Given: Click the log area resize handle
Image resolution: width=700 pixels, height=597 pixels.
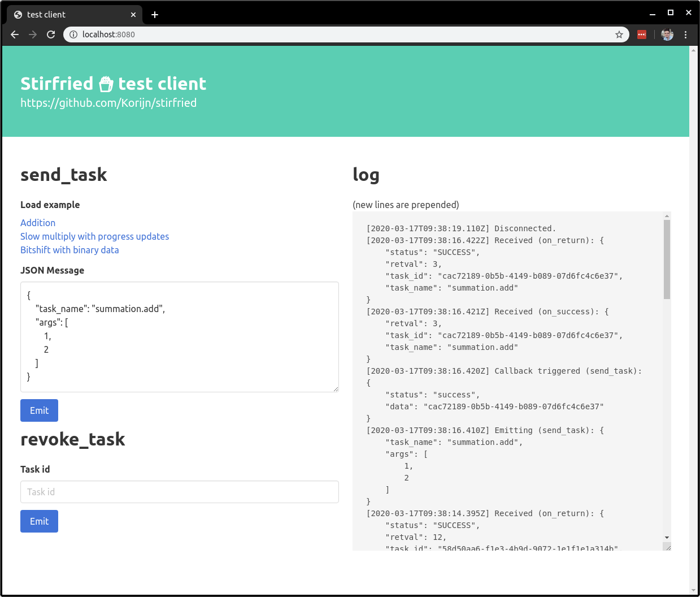Looking at the screenshot, I should 667,547.
